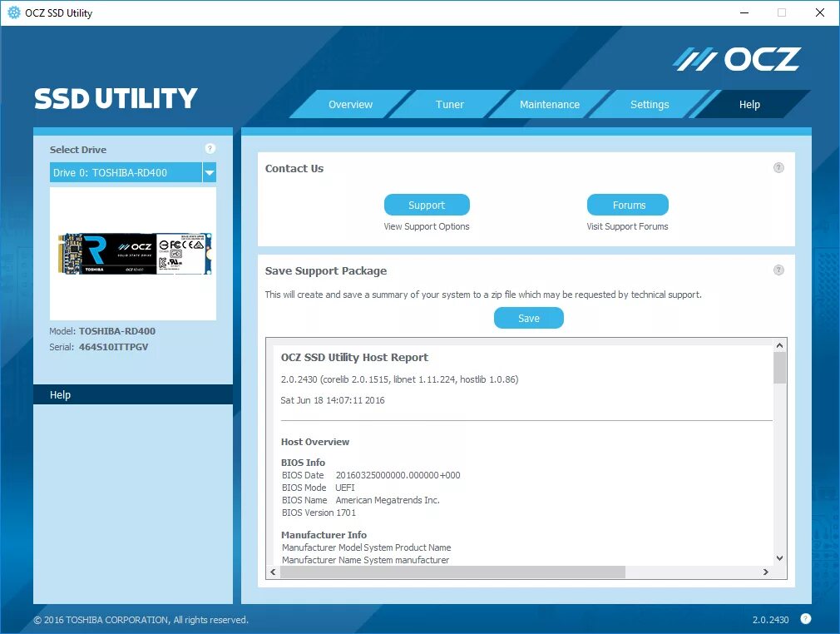
Task: Click the report scroll down arrow
Action: (x=779, y=558)
